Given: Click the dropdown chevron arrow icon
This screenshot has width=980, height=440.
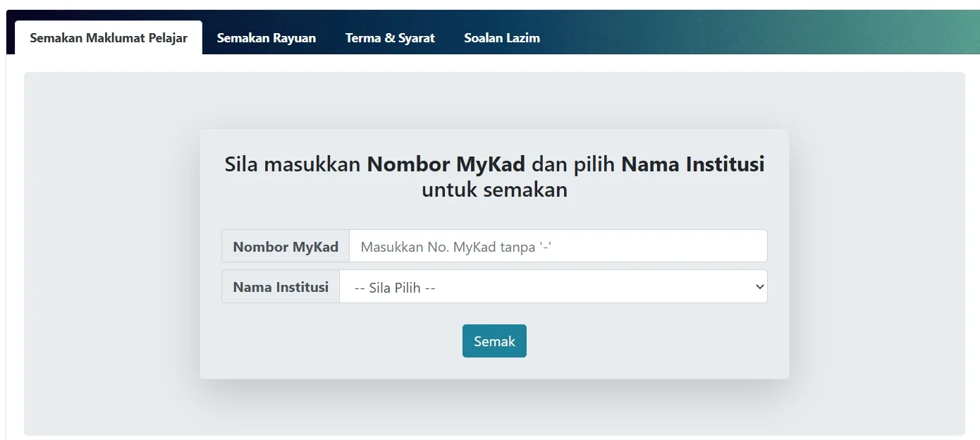Looking at the screenshot, I should click(759, 287).
